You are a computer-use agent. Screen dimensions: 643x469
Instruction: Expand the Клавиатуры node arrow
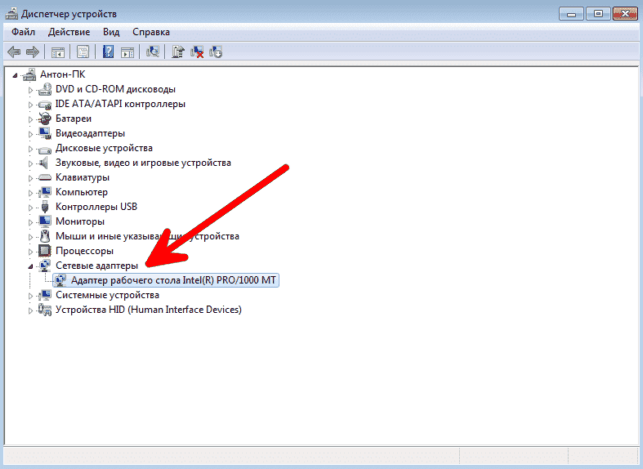pos(30,178)
